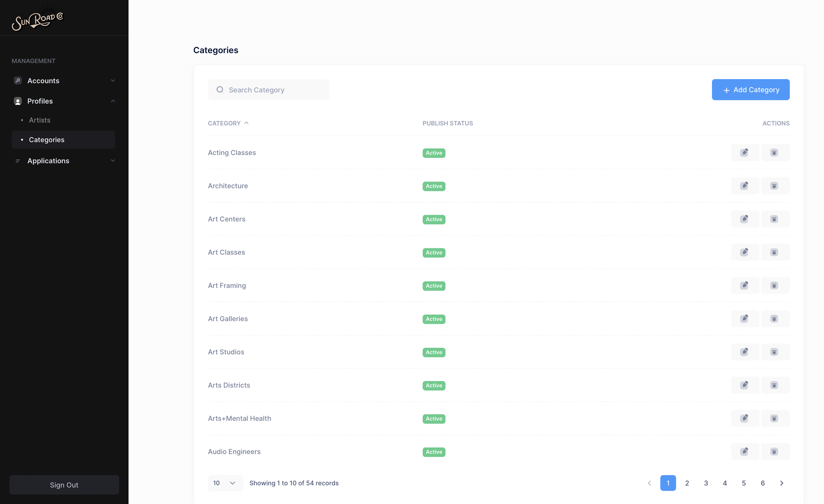Toggle the Active status badge on Art Studios

point(433,352)
